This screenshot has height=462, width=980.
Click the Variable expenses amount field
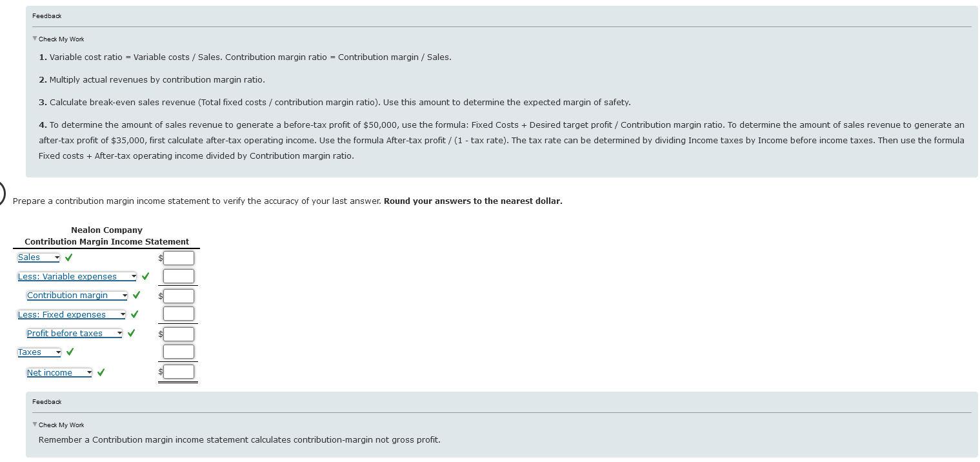click(x=179, y=276)
